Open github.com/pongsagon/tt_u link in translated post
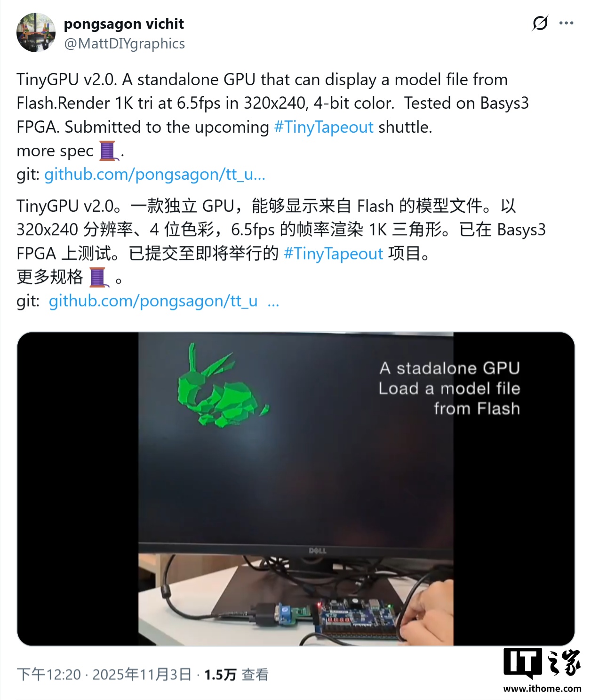The width and height of the screenshot is (591, 700). [153, 301]
